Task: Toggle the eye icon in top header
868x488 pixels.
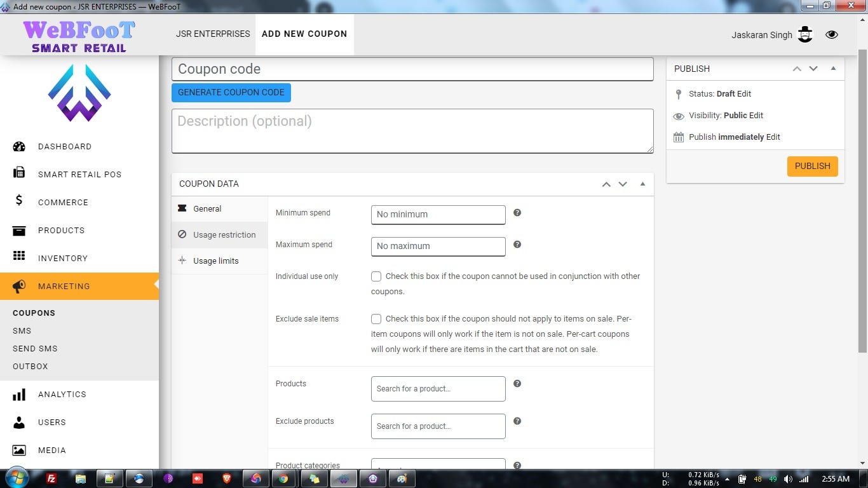Action: coord(832,34)
